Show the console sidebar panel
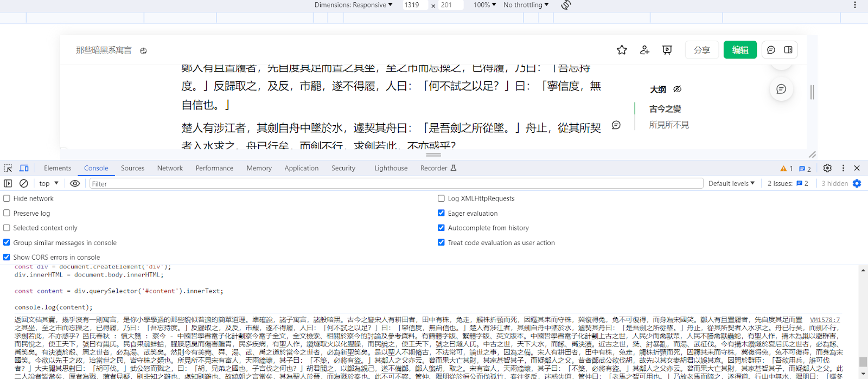The image size is (868, 379). 8,183
